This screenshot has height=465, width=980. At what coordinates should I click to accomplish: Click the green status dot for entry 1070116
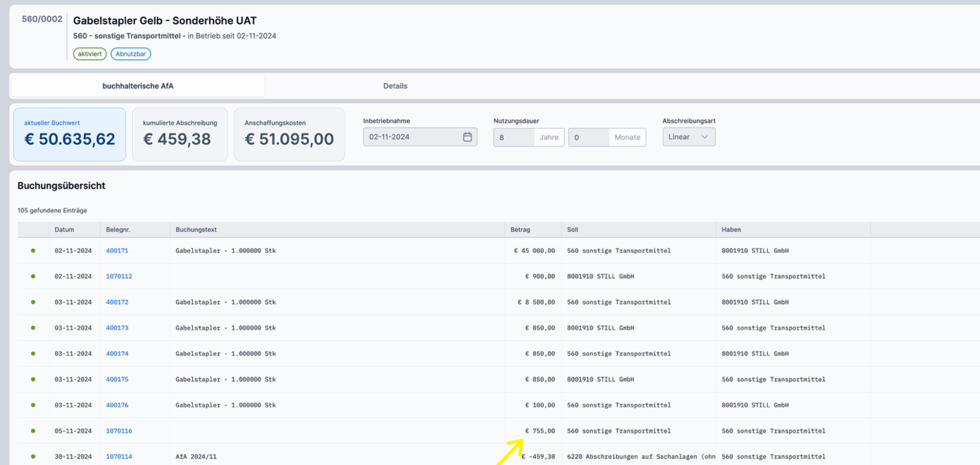33,431
